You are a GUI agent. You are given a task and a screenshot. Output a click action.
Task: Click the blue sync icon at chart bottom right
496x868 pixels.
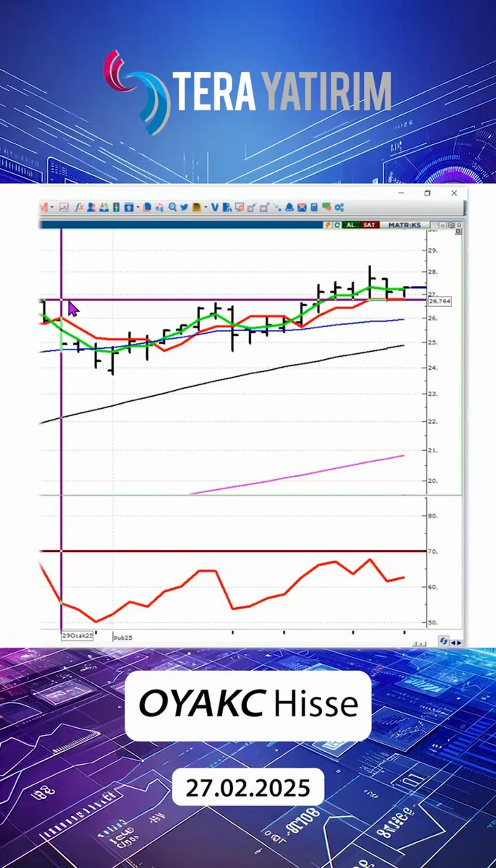click(x=444, y=641)
